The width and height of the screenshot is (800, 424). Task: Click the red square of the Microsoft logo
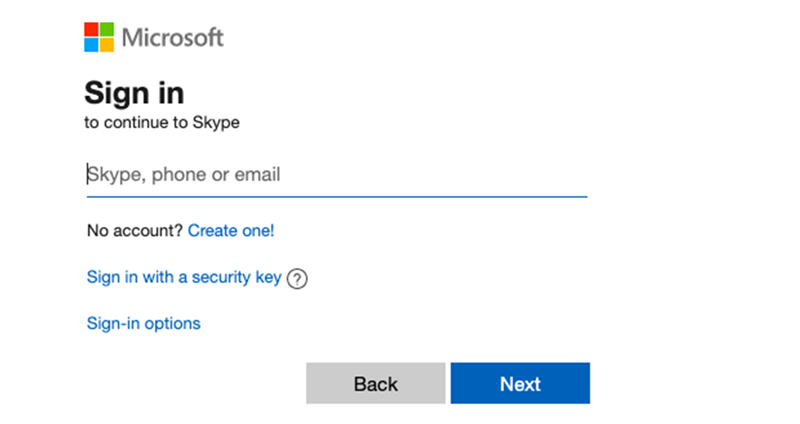pyautogui.click(x=92, y=31)
